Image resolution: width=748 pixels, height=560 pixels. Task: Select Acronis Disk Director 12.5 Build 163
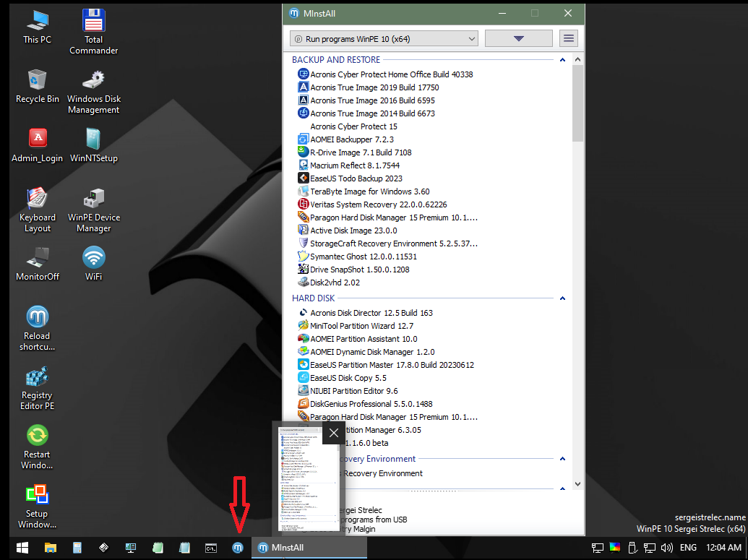tap(366, 312)
